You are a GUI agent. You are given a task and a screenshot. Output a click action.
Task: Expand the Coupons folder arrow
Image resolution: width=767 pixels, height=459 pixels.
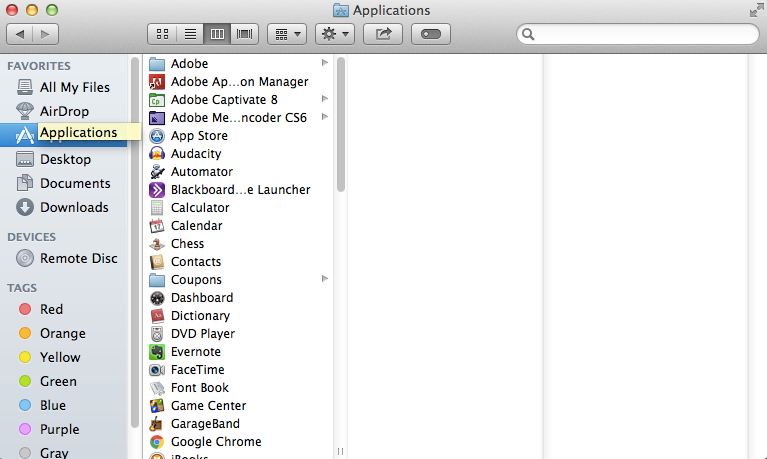point(324,278)
